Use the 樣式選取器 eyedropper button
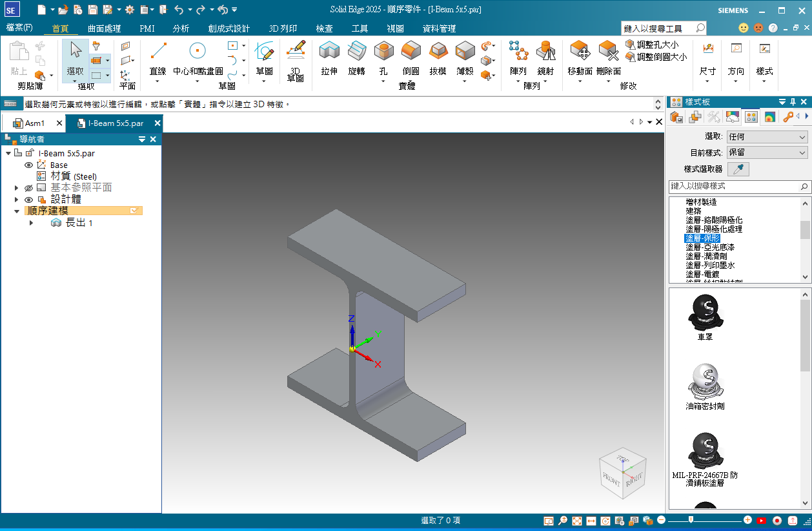This screenshot has height=531, width=812. [738, 169]
